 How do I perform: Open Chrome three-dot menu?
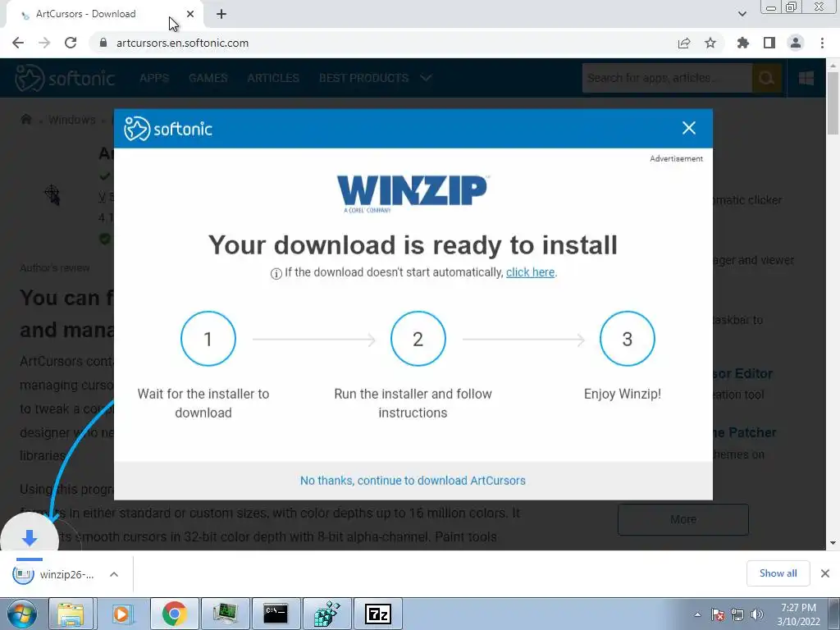[822, 43]
